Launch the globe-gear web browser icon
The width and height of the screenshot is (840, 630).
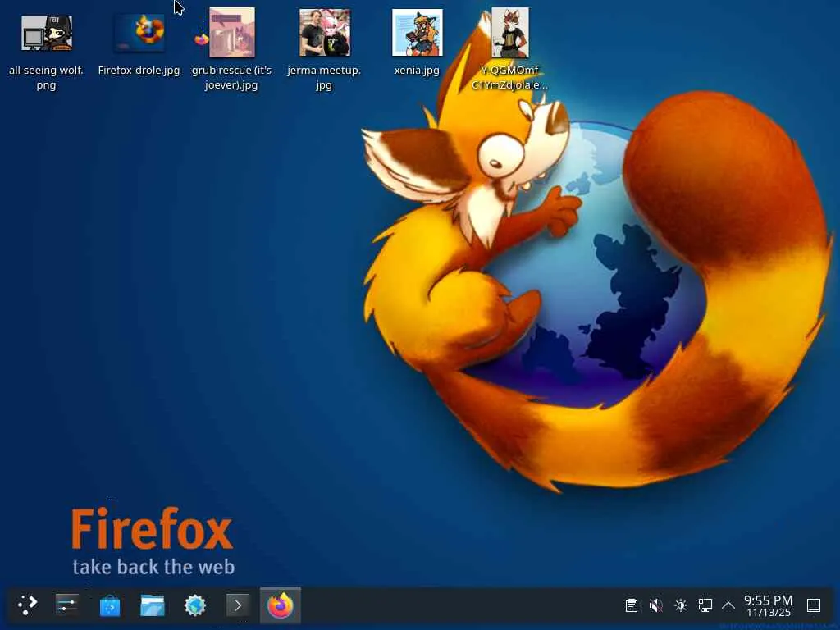click(195, 606)
